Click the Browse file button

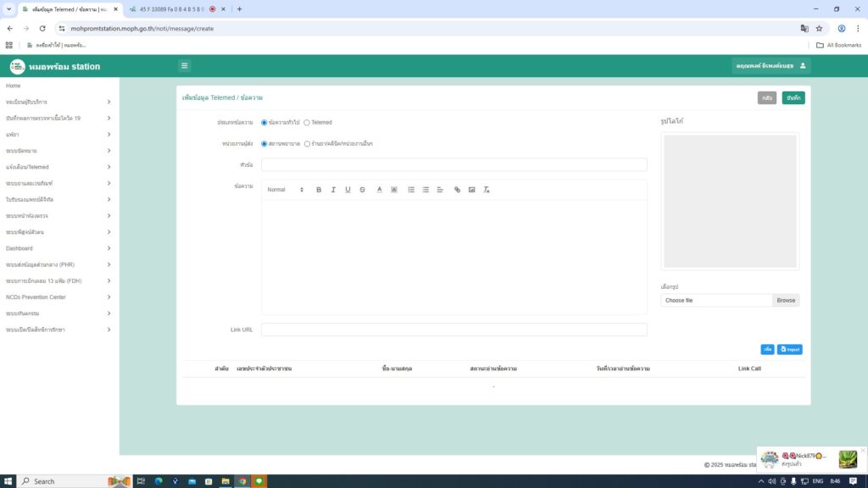(786, 301)
